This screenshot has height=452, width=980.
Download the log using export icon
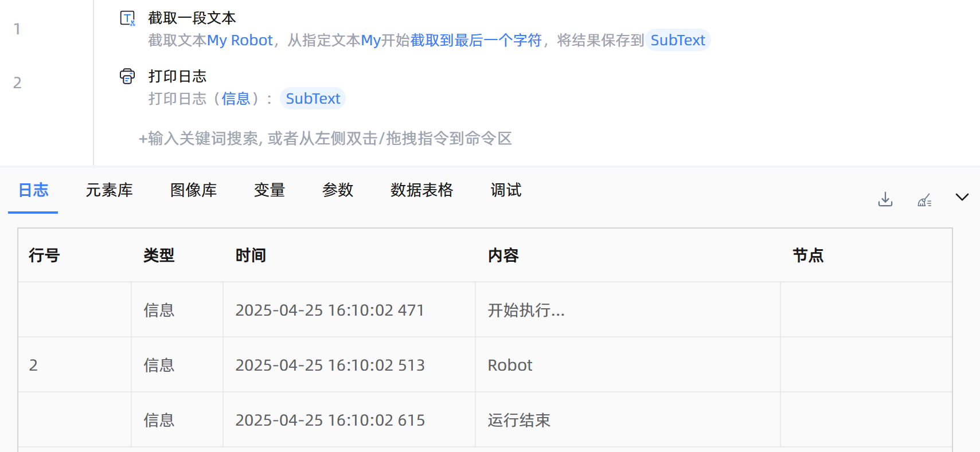tap(885, 199)
